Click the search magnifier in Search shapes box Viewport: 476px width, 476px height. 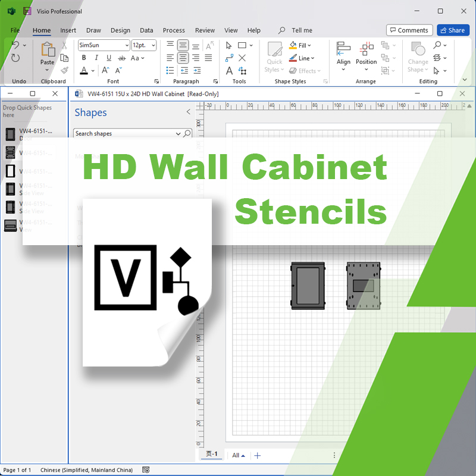pos(187,133)
